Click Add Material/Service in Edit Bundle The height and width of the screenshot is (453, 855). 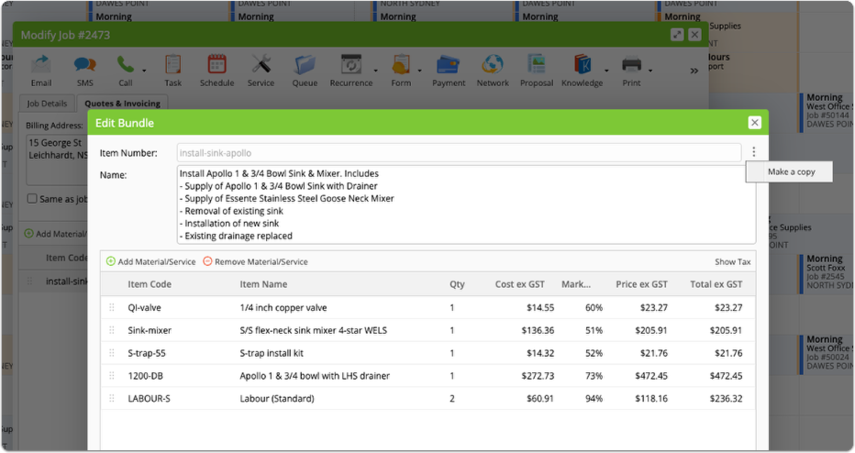tap(150, 262)
